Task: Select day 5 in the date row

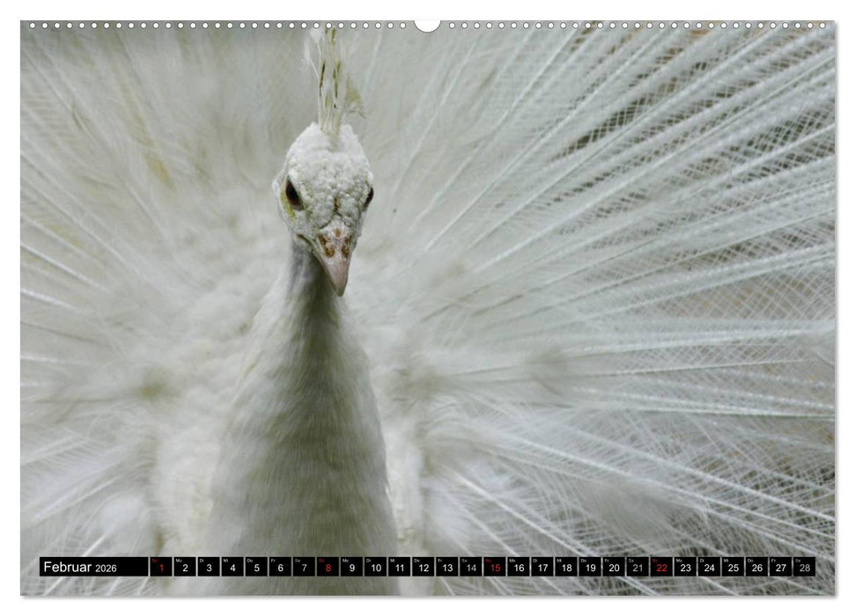Action: coord(256,568)
